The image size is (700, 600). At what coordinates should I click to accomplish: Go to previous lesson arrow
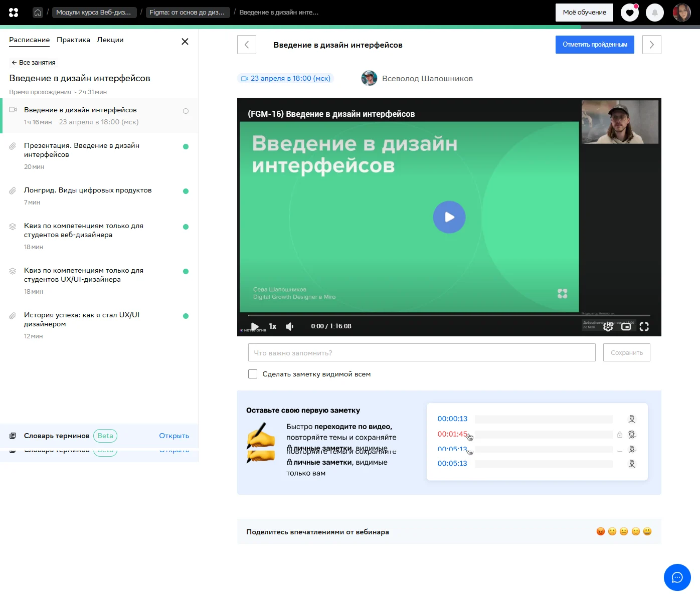[x=247, y=45]
